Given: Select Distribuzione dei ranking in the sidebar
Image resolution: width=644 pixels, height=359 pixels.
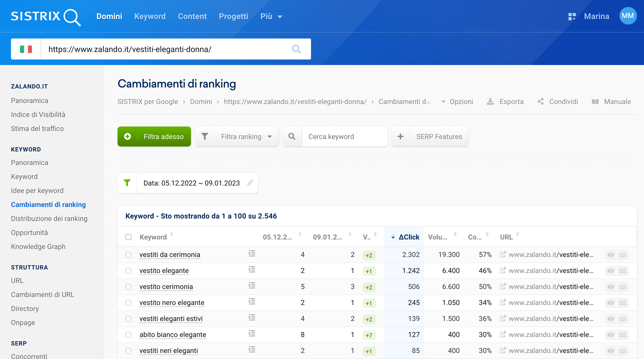Looking at the screenshot, I should [x=49, y=218].
